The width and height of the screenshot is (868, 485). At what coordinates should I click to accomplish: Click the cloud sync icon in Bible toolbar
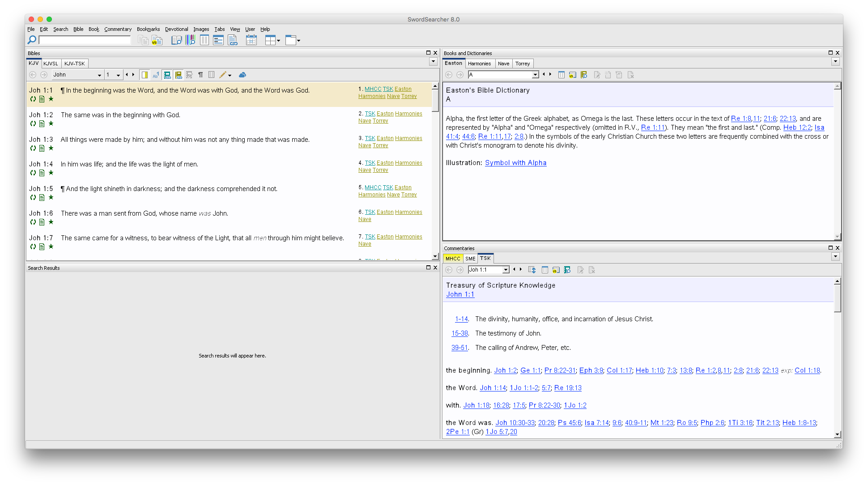pyautogui.click(x=243, y=75)
